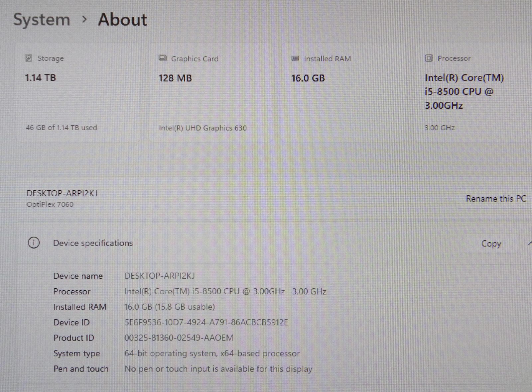Select the 1.14 TB storage value

41,78
